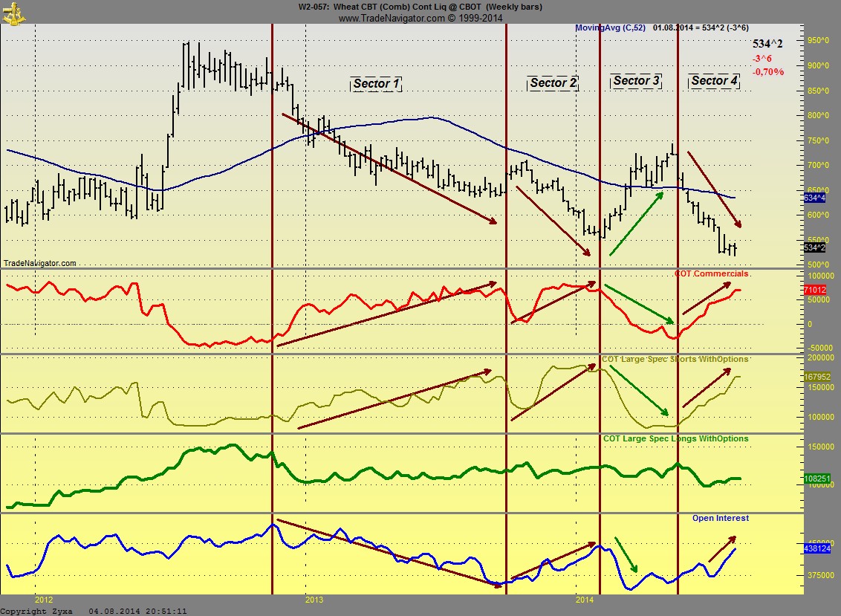
Task: Select the Sector 4 text label
Action: 714,81
